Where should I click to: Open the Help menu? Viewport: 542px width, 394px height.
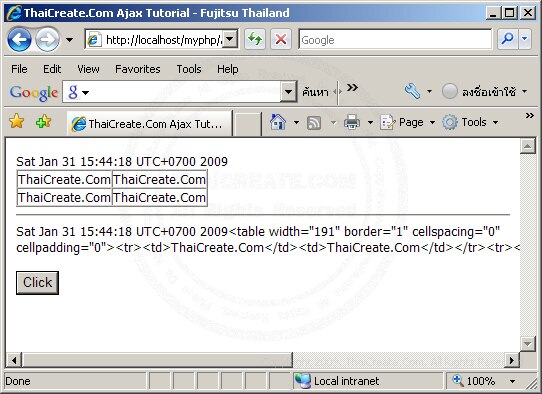pyautogui.click(x=227, y=69)
